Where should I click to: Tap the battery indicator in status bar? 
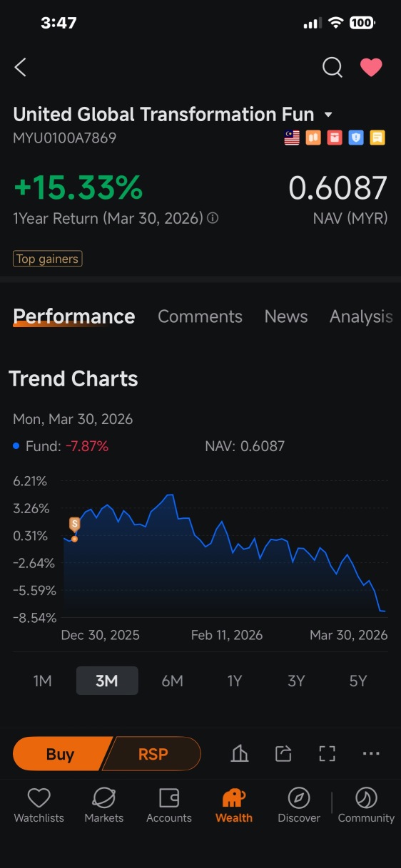(x=362, y=23)
